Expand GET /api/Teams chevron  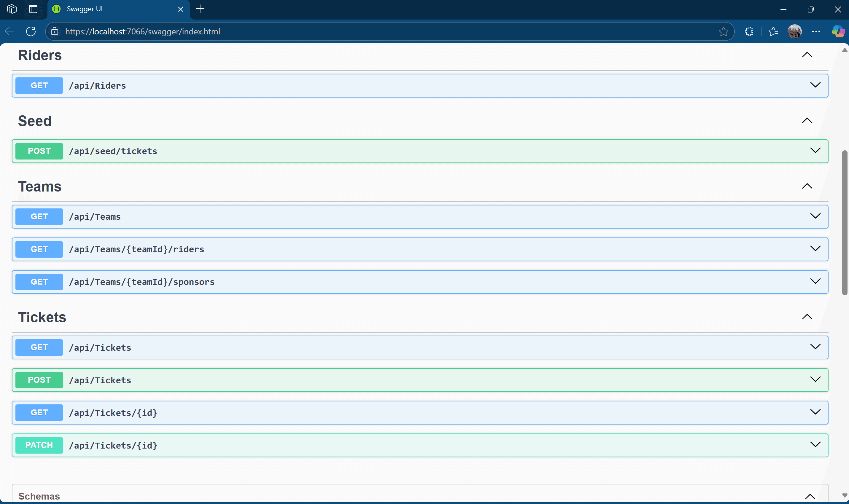point(815,216)
